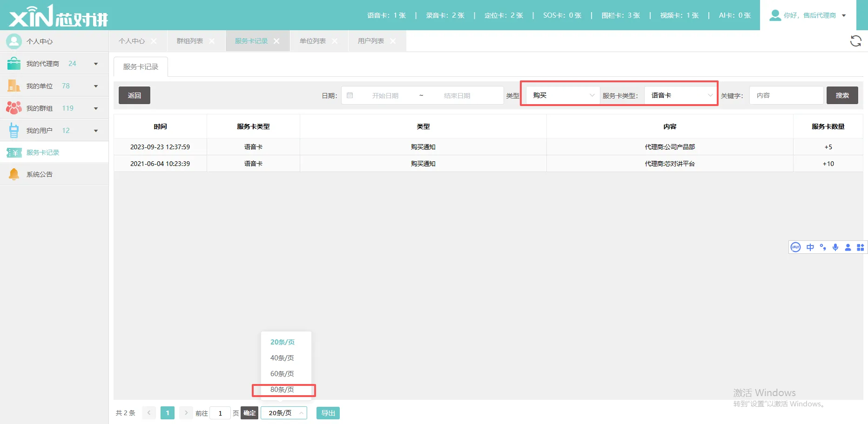The height and width of the screenshot is (424, 868).
Task: Click the iFLY input method logo icon
Action: (795, 247)
